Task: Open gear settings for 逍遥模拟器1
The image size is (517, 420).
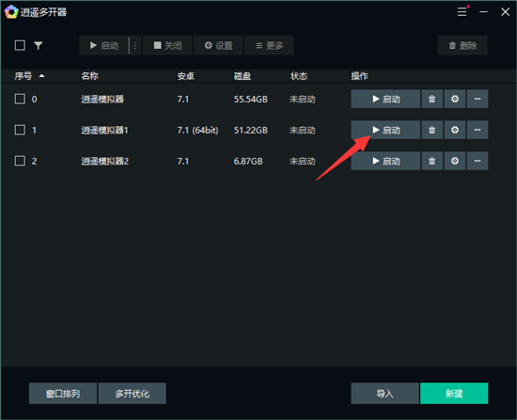Action: (x=455, y=130)
